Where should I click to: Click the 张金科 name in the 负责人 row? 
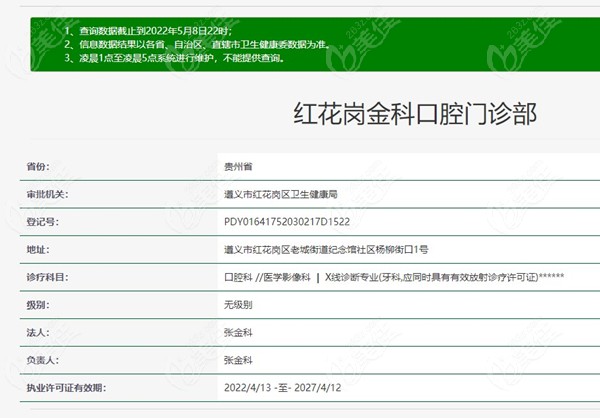(240, 359)
